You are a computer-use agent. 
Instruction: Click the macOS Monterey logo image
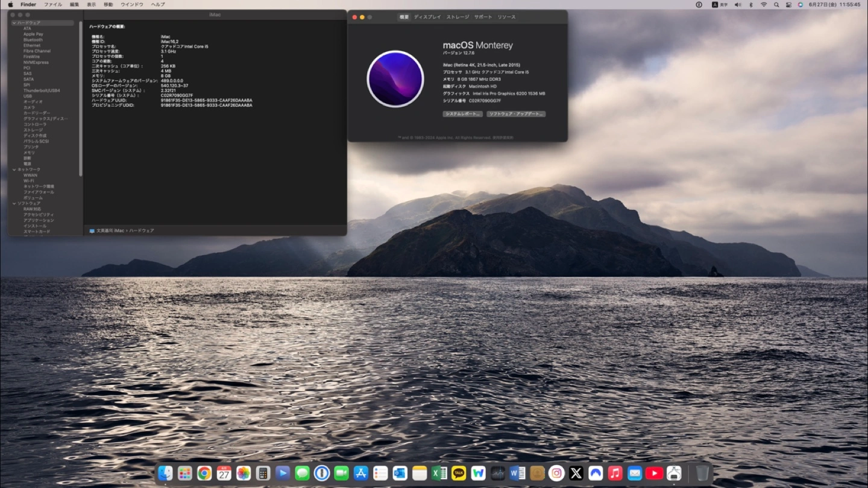[395, 78]
